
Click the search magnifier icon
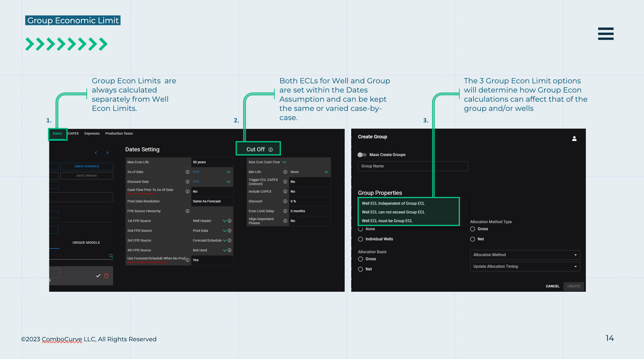tap(111, 256)
